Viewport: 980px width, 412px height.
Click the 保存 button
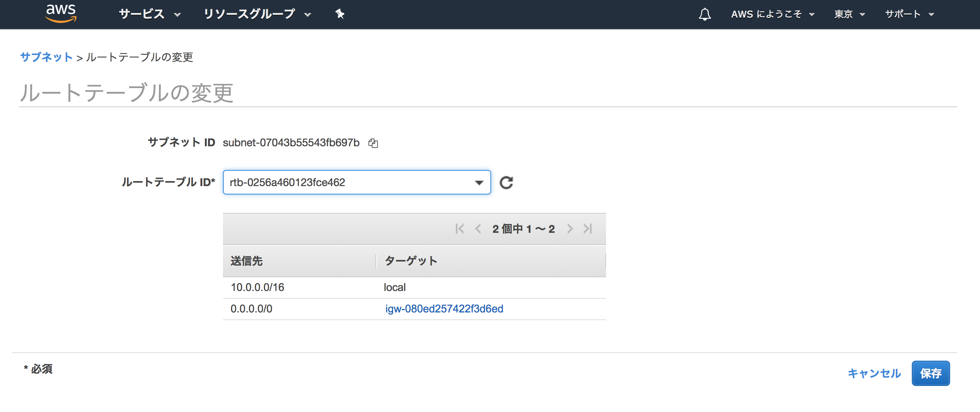coord(931,373)
